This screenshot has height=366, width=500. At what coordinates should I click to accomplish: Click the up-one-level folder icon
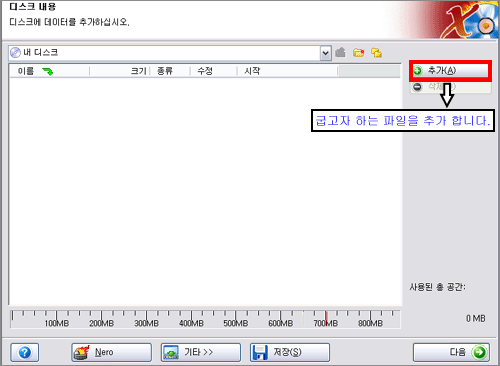(340, 52)
